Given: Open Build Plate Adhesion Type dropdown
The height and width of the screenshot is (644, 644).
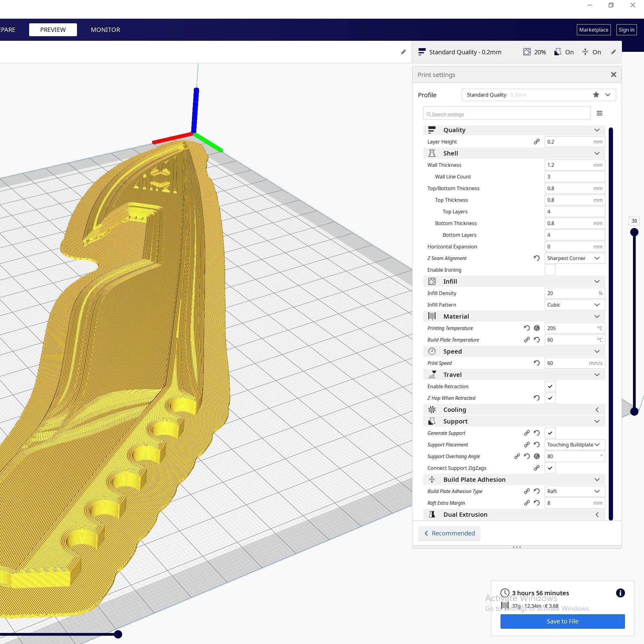Looking at the screenshot, I should click(x=574, y=491).
